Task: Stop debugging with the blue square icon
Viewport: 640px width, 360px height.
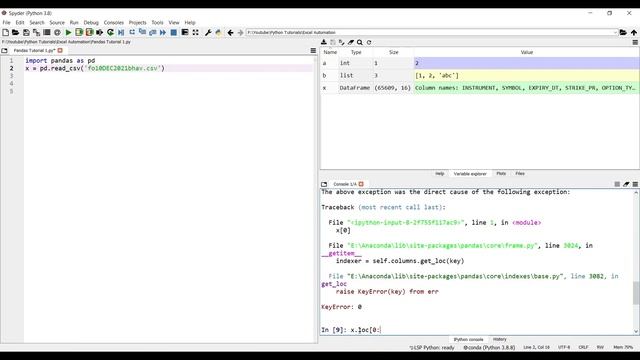Action: tap(173, 32)
